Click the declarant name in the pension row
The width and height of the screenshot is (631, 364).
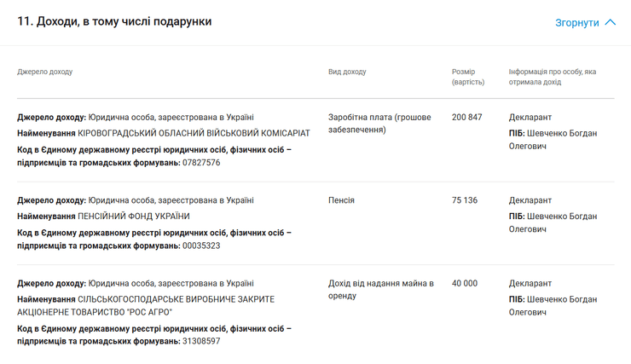point(559,222)
